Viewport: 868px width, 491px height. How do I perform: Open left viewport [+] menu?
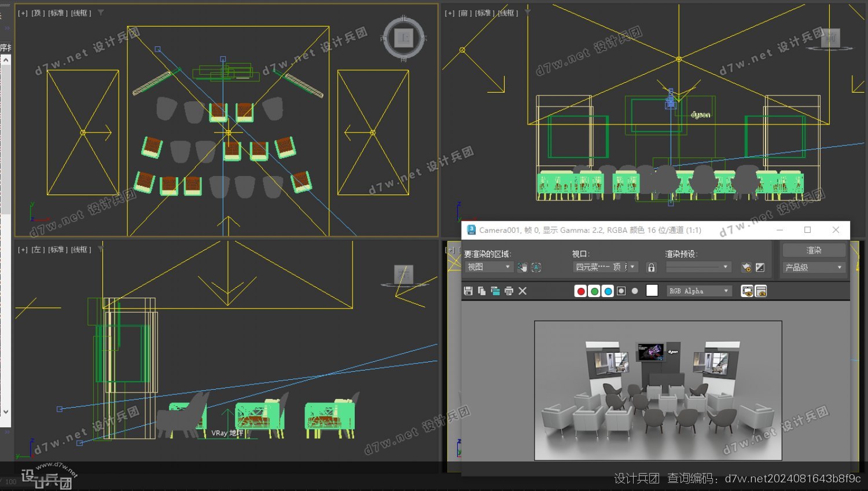click(x=23, y=250)
